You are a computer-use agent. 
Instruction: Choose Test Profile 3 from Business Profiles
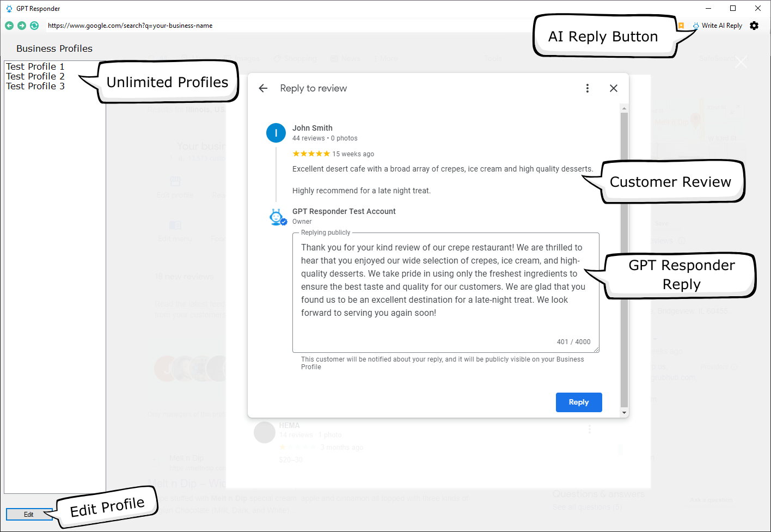pyautogui.click(x=35, y=86)
